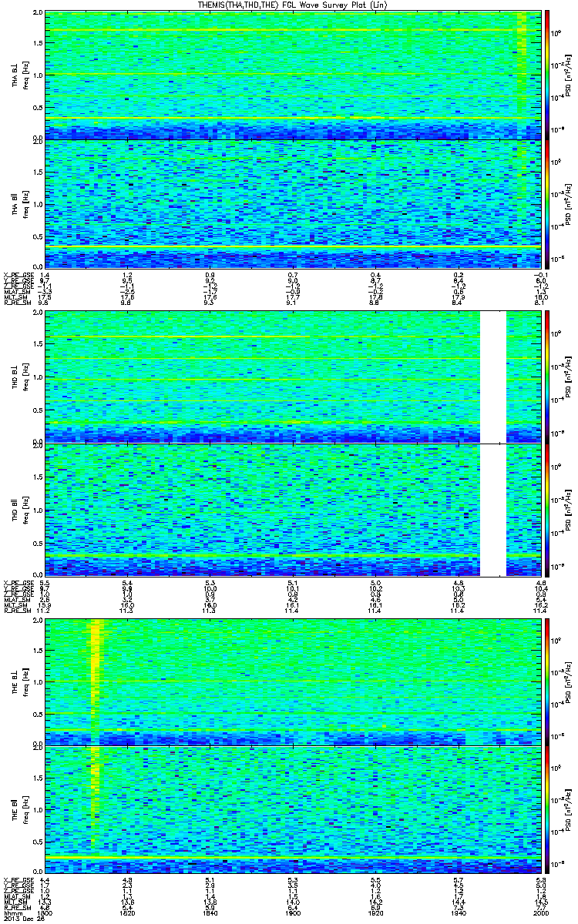
Task: Click the 1940 time tick label
Action: (x=458, y=912)
